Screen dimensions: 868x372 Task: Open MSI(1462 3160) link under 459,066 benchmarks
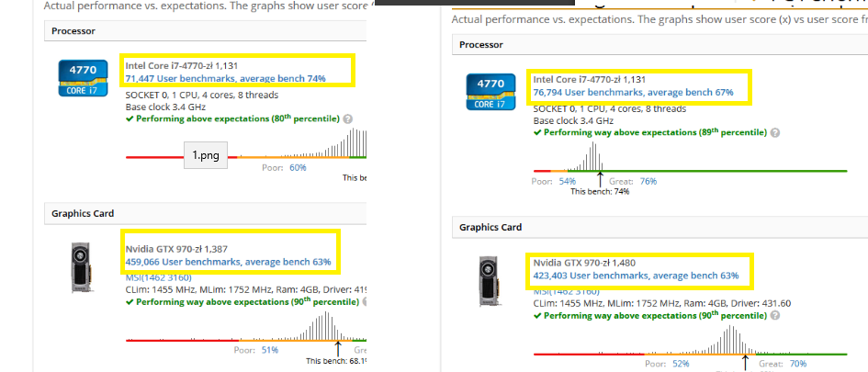(159, 278)
